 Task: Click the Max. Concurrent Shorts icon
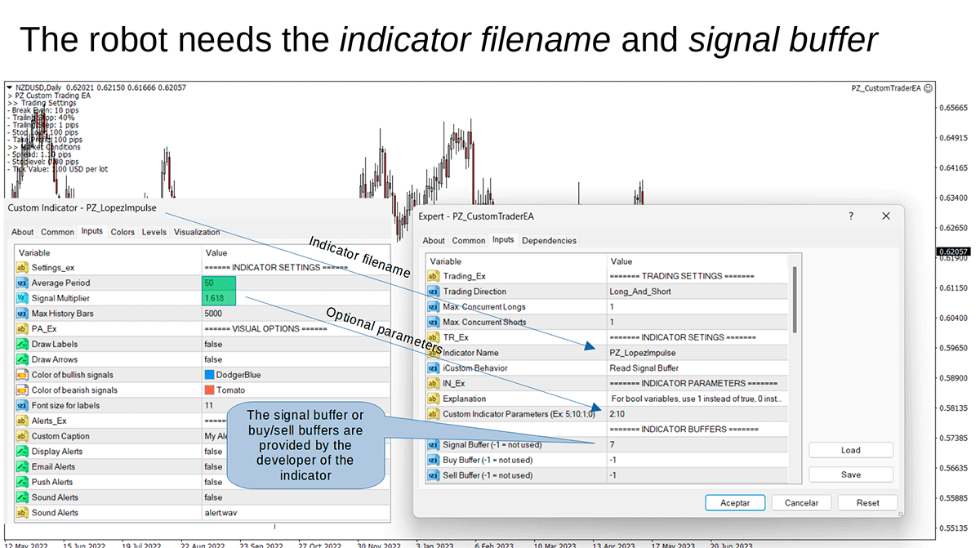click(x=434, y=322)
